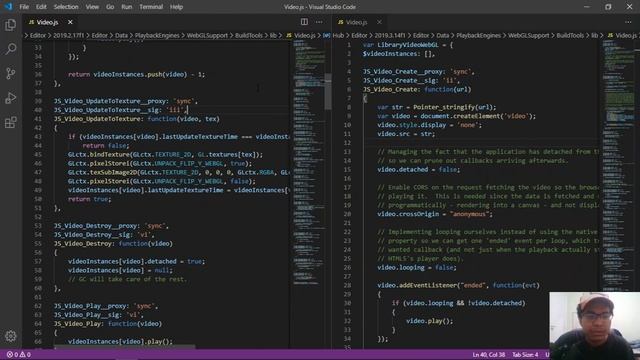Click Ln 40, Col 38 cursor position indicator
640x360 pixels.
coord(489,355)
